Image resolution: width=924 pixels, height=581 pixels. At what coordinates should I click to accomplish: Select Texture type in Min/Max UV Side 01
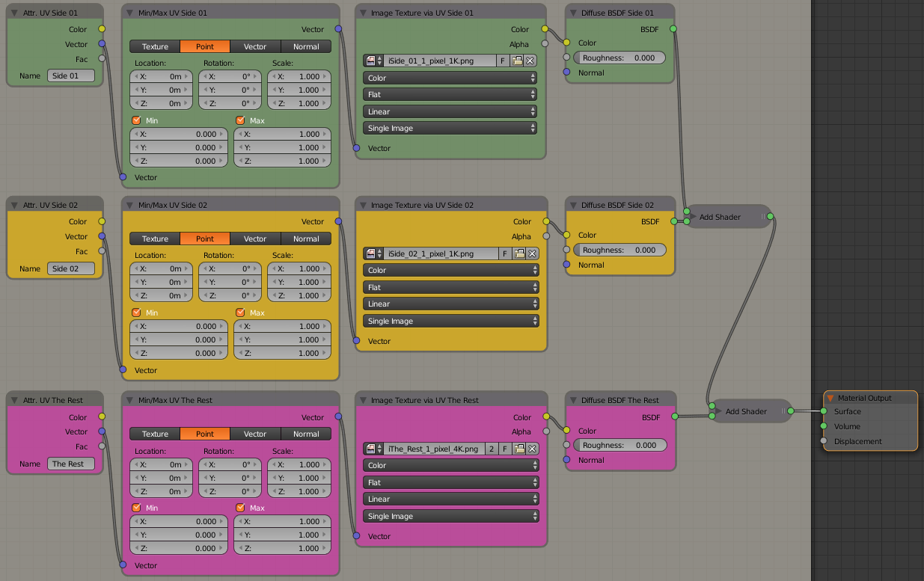tap(155, 46)
